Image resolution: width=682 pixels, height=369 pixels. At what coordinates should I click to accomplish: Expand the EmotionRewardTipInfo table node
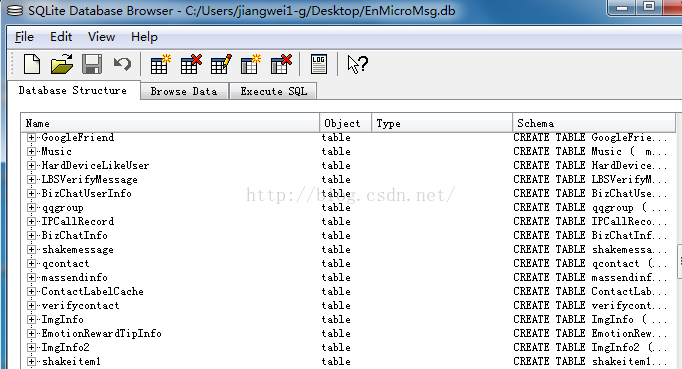pos(31,333)
